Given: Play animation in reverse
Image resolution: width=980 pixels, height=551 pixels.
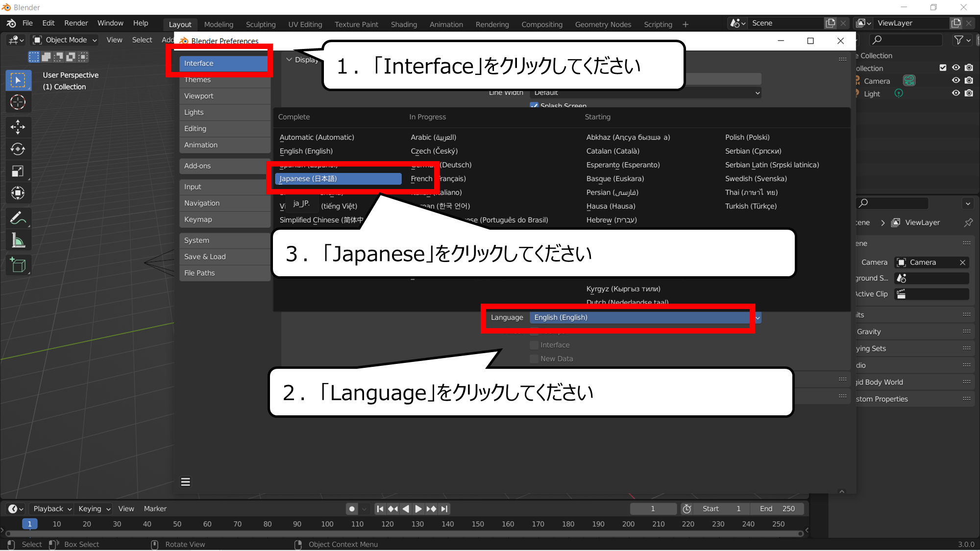Looking at the screenshot, I should (406, 509).
